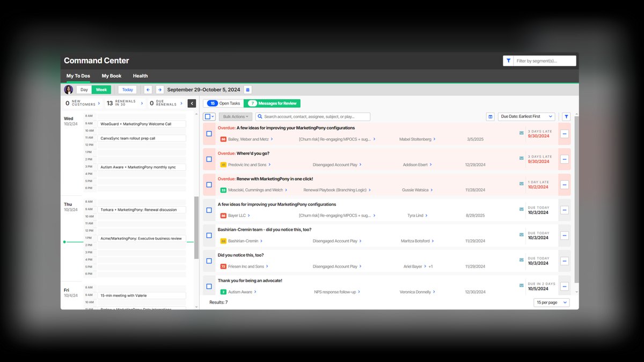This screenshot has width=644, height=362.
Task: Select Week view button
Action: pos(101,90)
